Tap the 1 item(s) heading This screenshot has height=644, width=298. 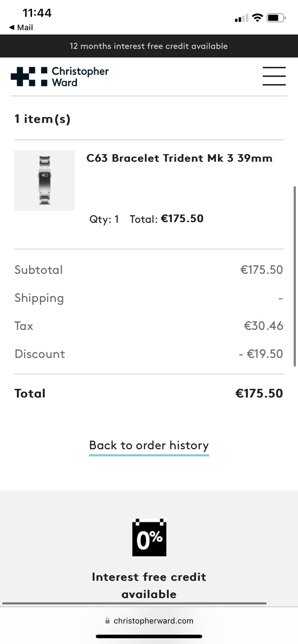click(x=42, y=119)
